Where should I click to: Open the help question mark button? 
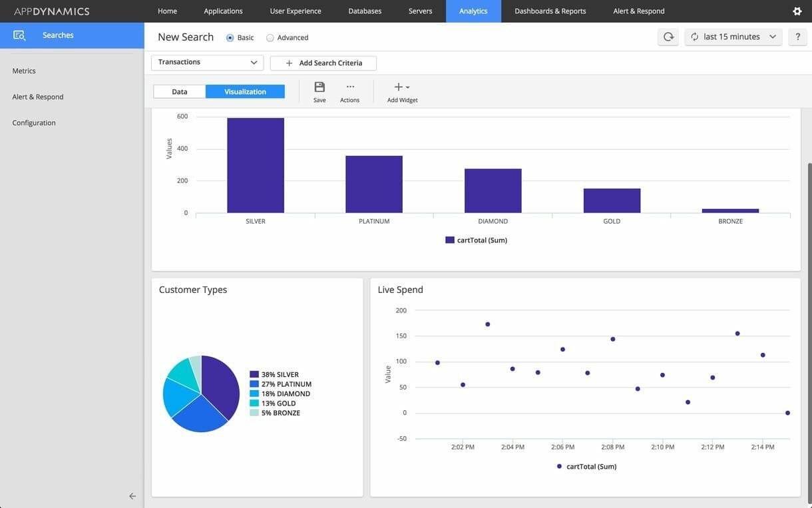click(x=797, y=37)
